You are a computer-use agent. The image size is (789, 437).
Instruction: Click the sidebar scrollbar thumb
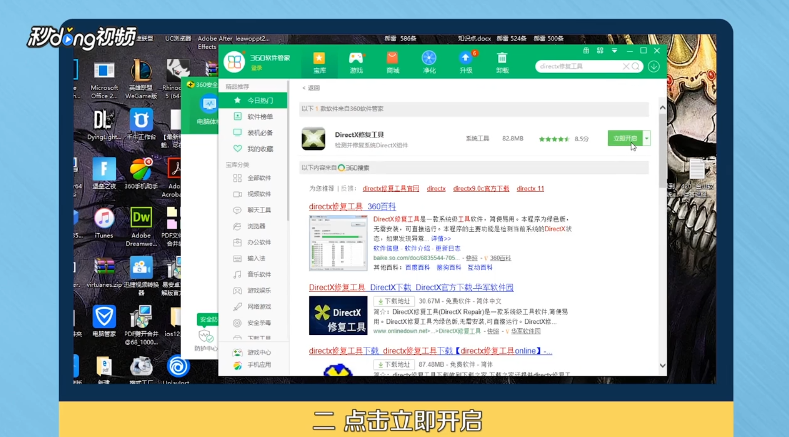click(x=288, y=151)
